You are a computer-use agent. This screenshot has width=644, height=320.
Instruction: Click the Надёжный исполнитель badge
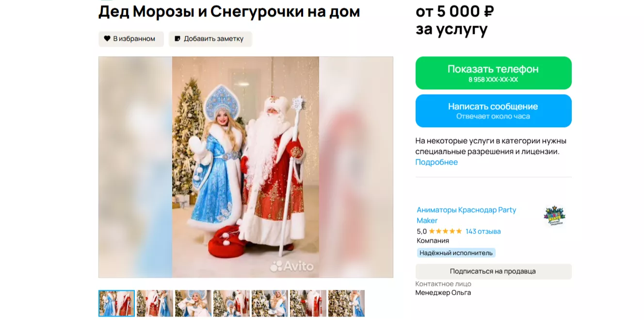(x=456, y=253)
